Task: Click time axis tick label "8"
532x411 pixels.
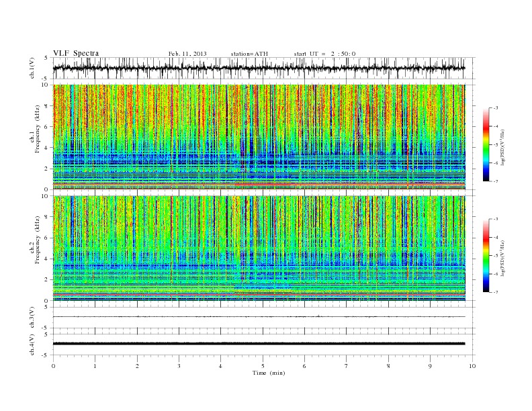Action: coord(388,366)
